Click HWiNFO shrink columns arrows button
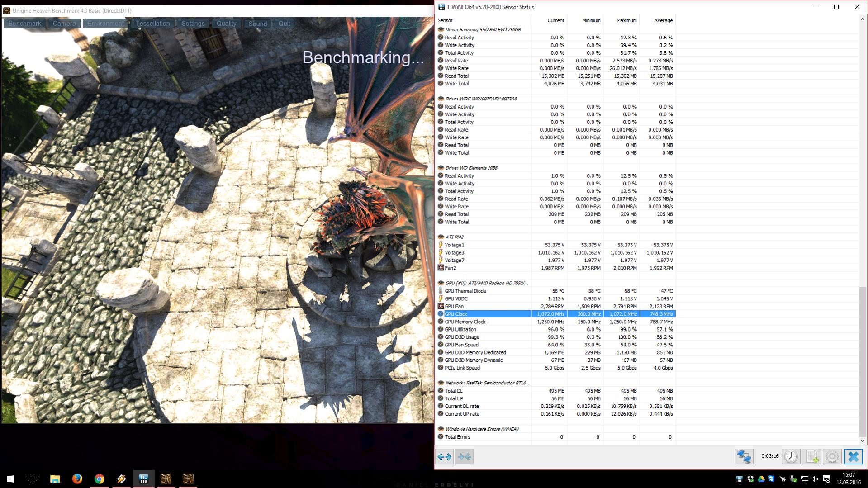 [464, 457]
